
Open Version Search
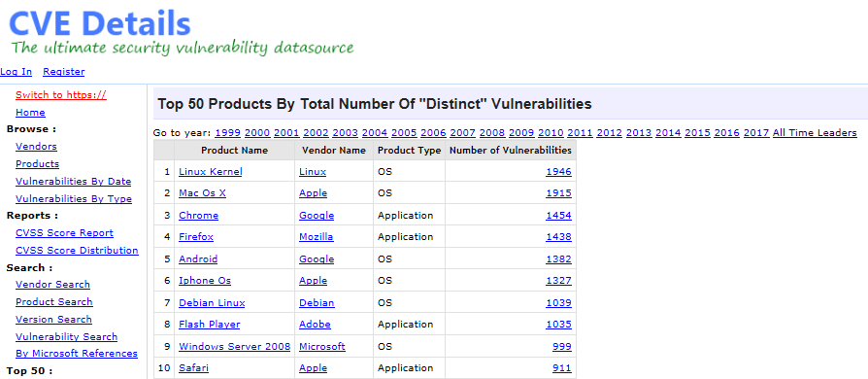53,319
